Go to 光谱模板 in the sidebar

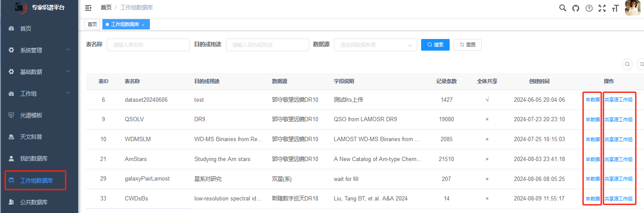click(x=31, y=115)
